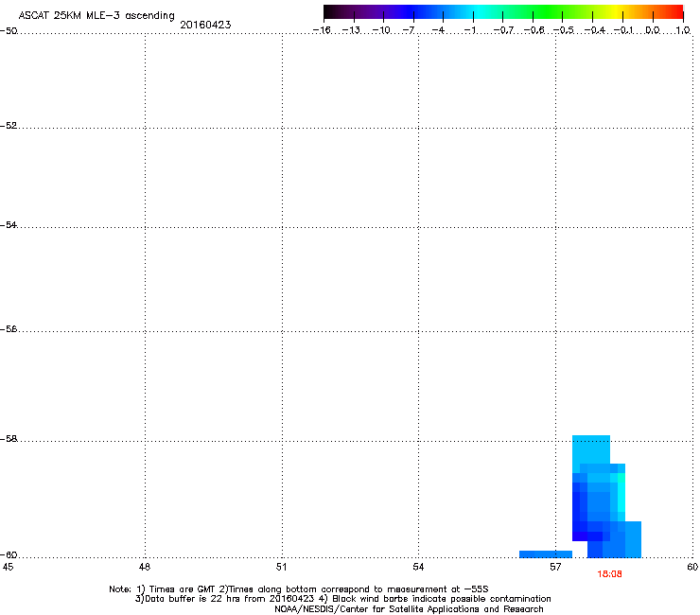This screenshot has width=700, height=615.
Task: Click the longitude axis label "54"
Action: click(x=418, y=567)
